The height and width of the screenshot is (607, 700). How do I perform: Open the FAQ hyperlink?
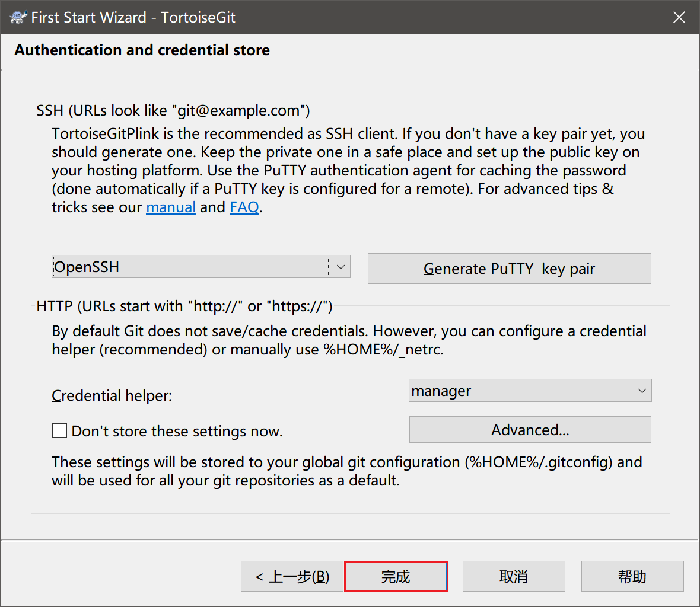tap(244, 207)
